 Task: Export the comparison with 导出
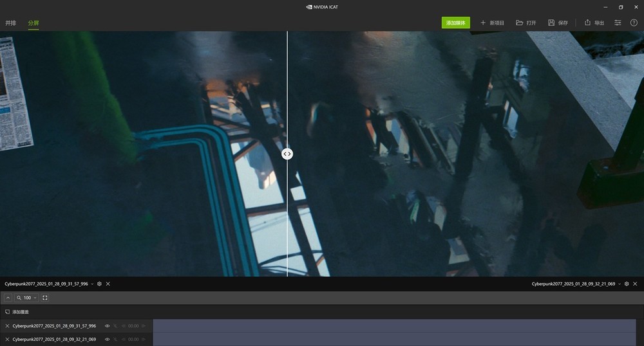(x=594, y=23)
